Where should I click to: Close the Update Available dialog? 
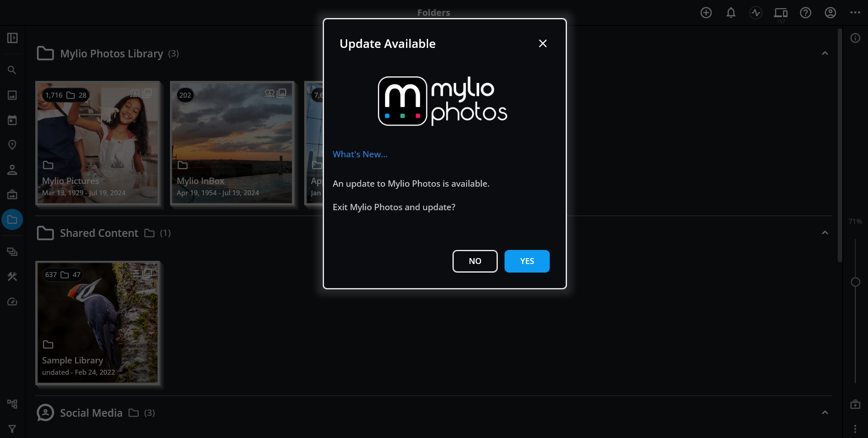click(x=542, y=43)
